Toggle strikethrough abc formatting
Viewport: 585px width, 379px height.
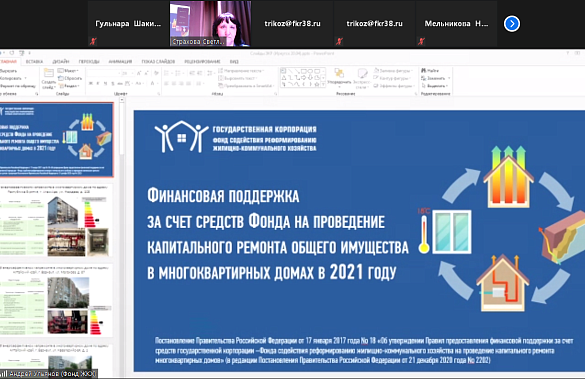click(x=120, y=84)
